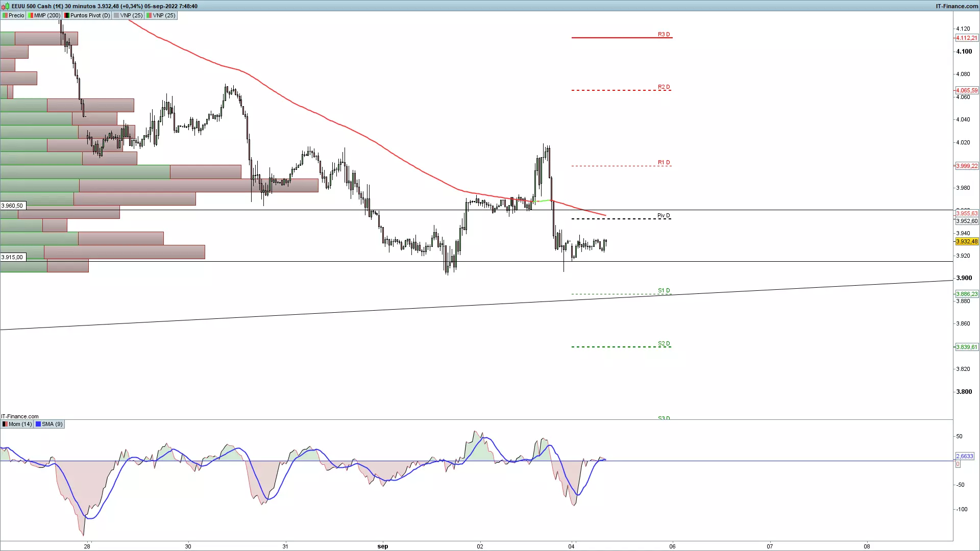Click the date 04 on time axis

(571, 546)
